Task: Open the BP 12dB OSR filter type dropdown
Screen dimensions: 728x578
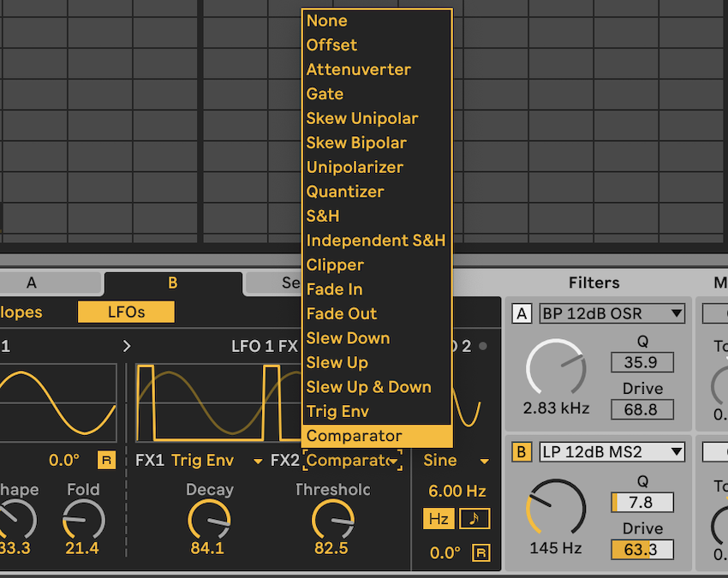Action: (x=612, y=313)
